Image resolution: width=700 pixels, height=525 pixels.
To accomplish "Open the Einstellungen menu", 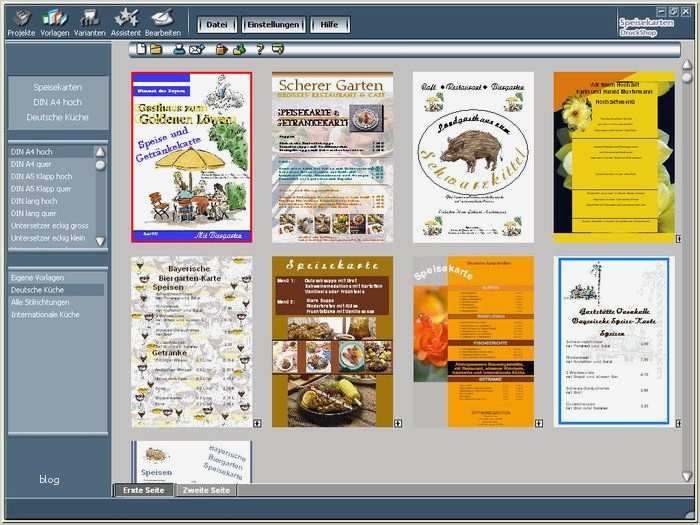I will tap(273, 25).
